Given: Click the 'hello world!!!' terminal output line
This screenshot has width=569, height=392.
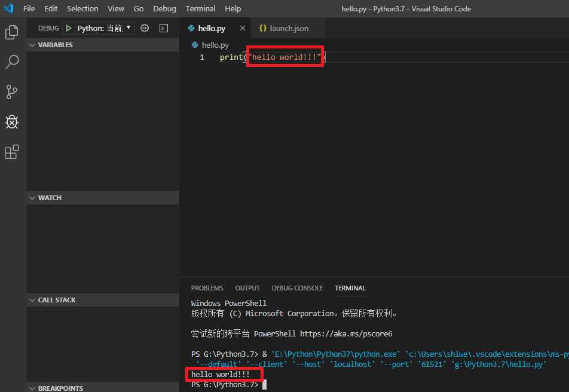Looking at the screenshot, I should tap(221, 375).
